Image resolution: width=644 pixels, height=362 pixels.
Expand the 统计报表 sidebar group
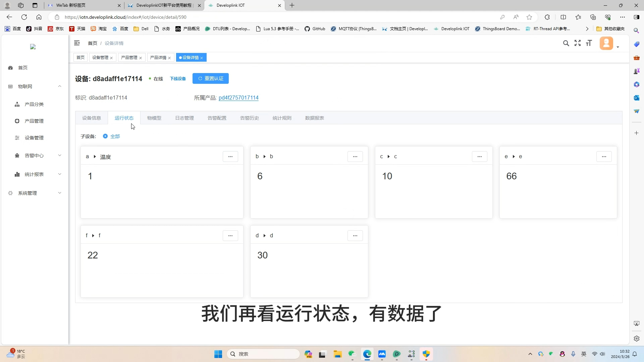(x=35, y=174)
